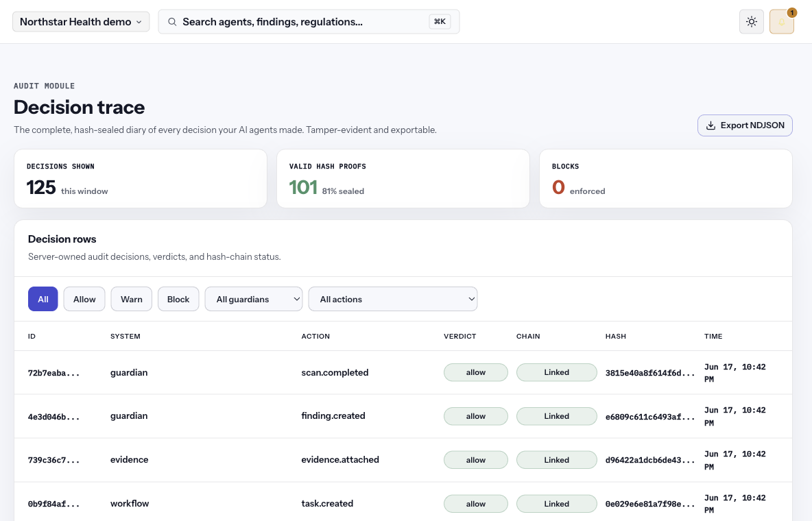The image size is (812, 521).
Task: Click the download icon on Export NDJSON
Action: (x=711, y=125)
